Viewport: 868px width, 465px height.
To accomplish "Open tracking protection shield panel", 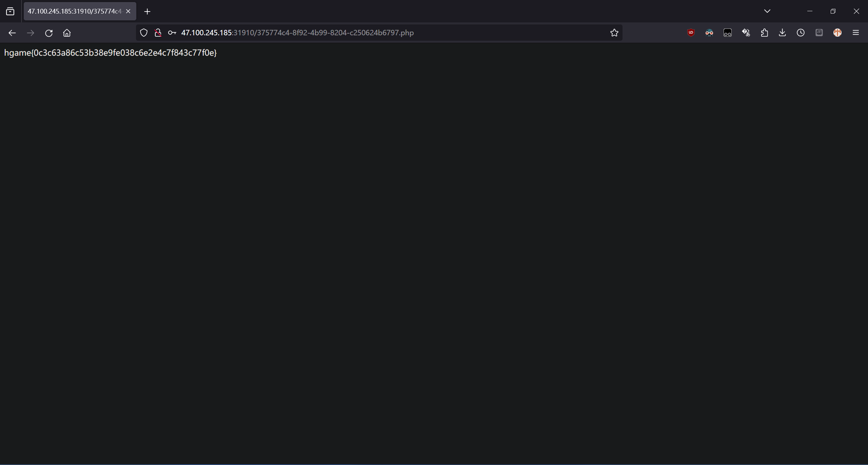I will (x=144, y=33).
